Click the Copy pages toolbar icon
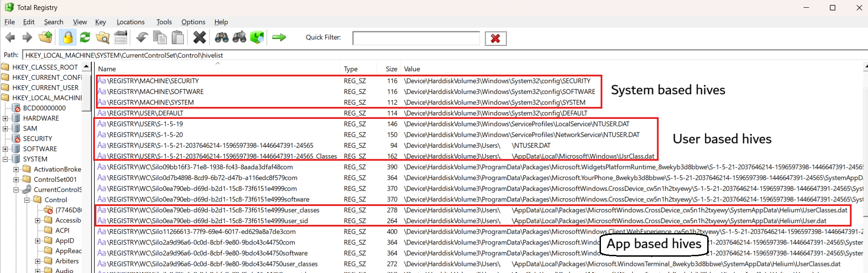Screen dimensions: 868x273 [160, 37]
